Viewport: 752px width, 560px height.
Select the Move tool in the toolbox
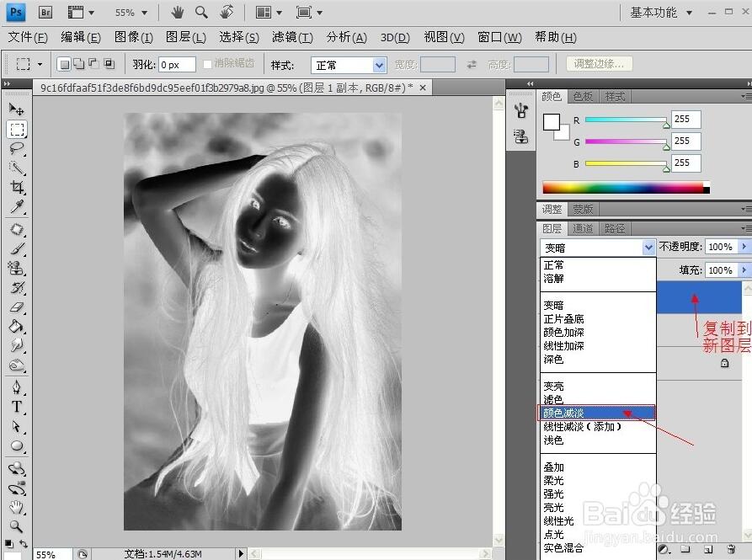click(x=16, y=109)
